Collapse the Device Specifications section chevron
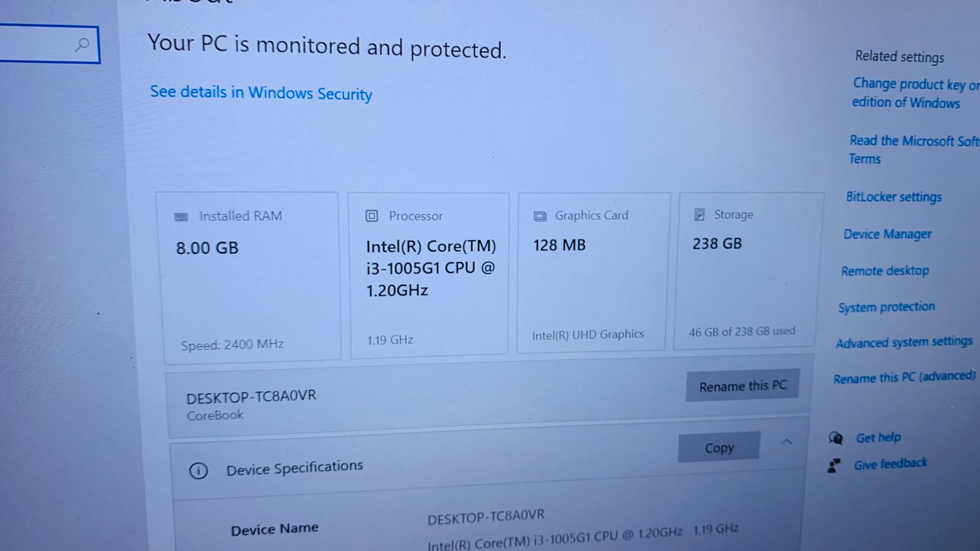The height and width of the screenshot is (551, 980). click(x=787, y=441)
